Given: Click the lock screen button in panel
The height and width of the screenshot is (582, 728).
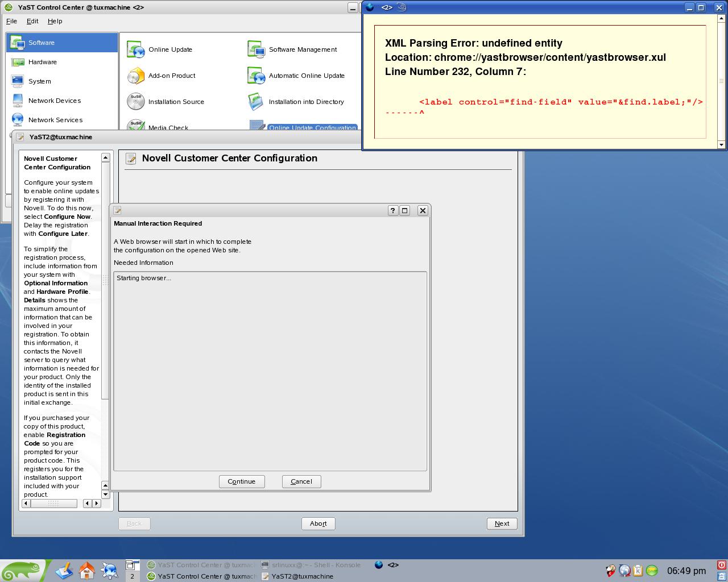Looking at the screenshot, I should click(722, 576).
